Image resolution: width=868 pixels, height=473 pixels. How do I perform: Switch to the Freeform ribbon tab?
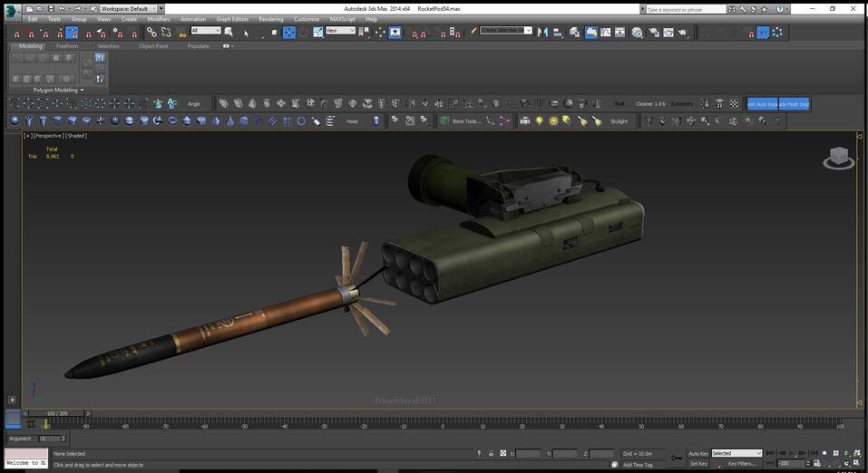[x=67, y=45]
